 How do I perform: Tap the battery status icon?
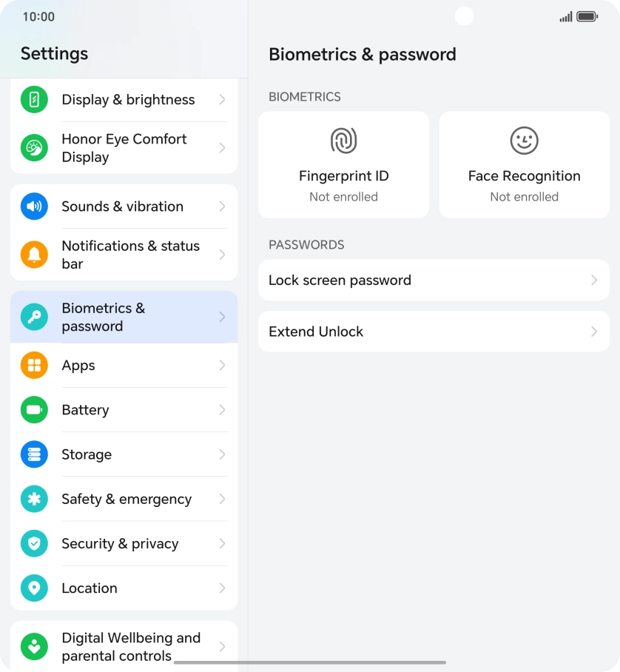click(587, 16)
